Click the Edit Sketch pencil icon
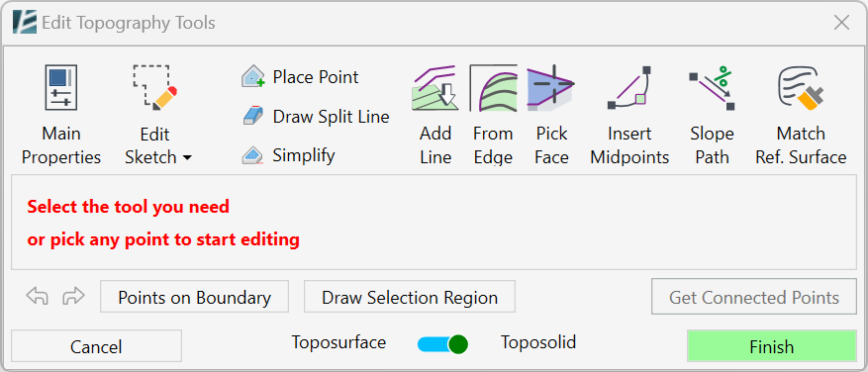868x372 pixels. 155,88
